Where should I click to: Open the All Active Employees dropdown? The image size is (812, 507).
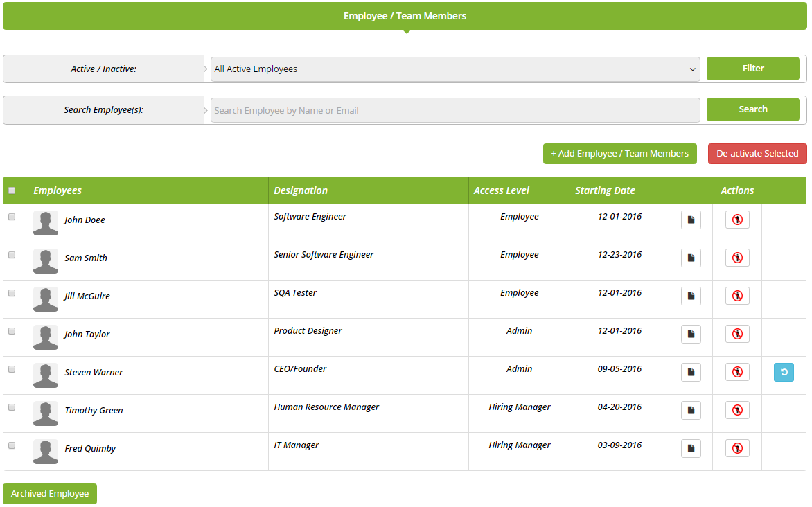coord(454,69)
